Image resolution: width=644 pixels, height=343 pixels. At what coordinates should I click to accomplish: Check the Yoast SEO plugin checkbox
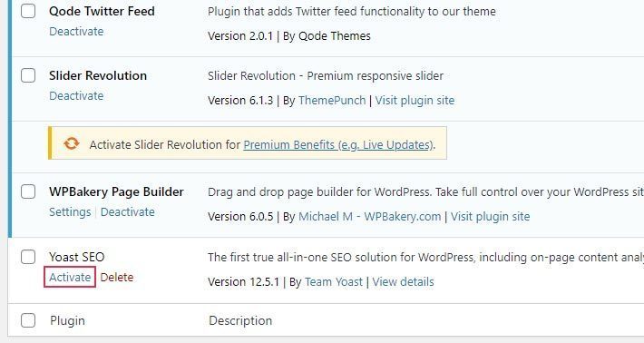click(x=28, y=257)
